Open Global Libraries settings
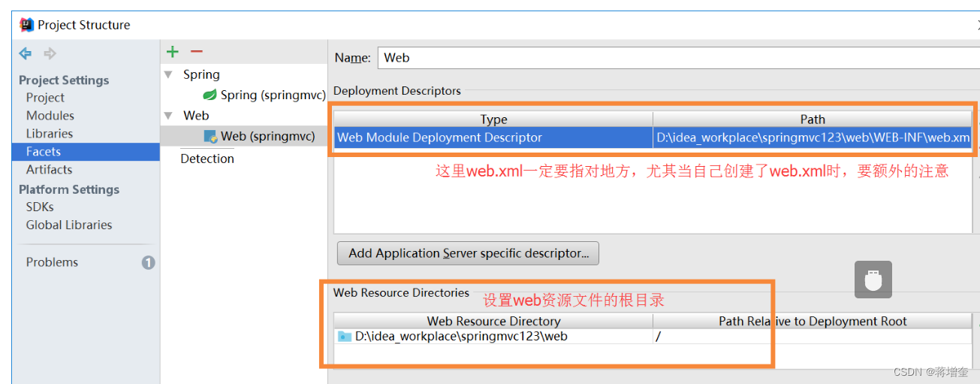Image resolution: width=980 pixels, height=384 pixels. point(69,225)
